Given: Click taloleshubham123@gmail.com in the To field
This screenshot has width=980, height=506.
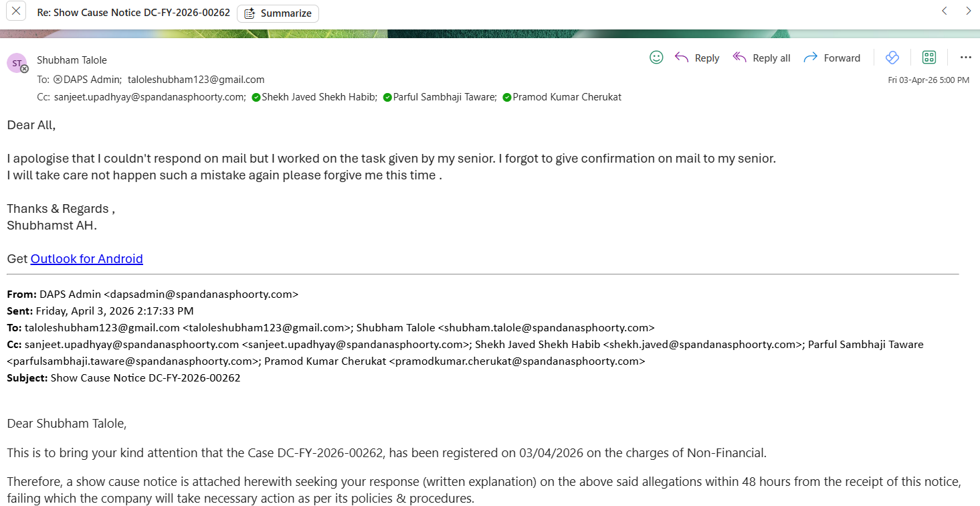Looking at the screenshot, I should [196, 79].
